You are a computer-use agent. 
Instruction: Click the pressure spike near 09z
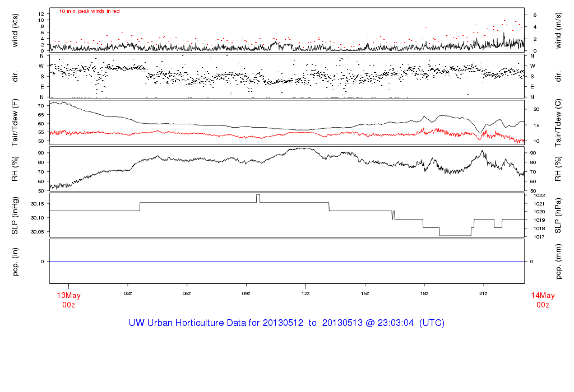tap(258, 198)
